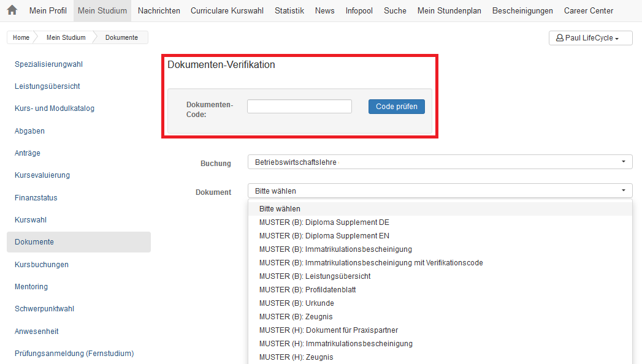Select MUSTER (B): Diploma Supplement DE
Viewport: 642px width, 364px height.
(440, 222)
